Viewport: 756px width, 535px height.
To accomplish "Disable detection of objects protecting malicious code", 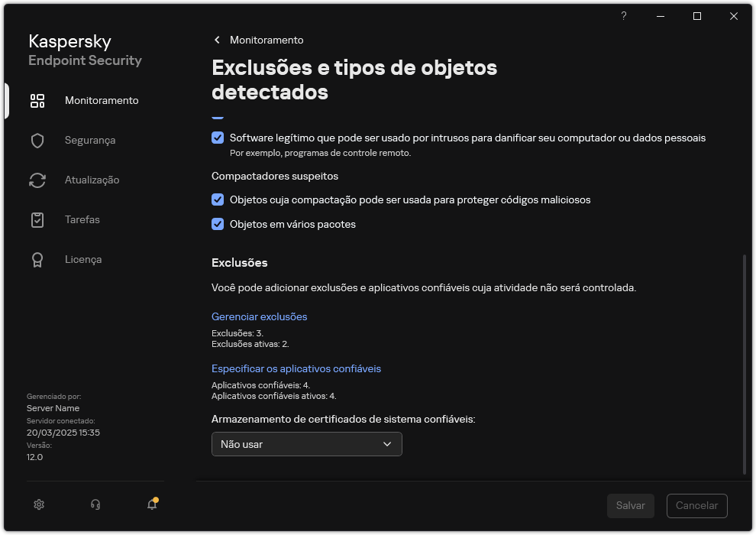I will click(x=218, y=199).
